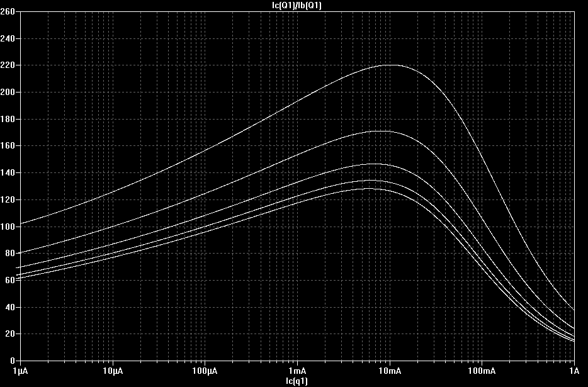Click the 10mA horizontal axis label
588x387 pixels.
point(390,371)
